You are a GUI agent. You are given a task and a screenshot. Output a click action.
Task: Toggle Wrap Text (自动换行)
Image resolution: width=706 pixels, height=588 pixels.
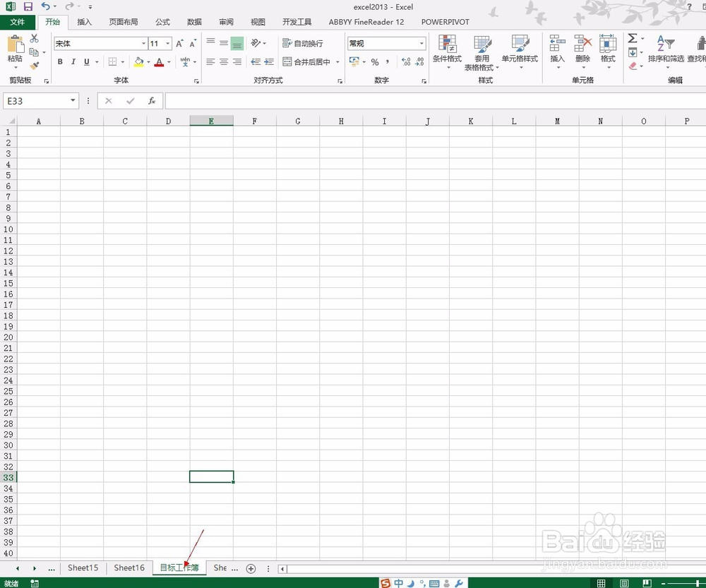click(303, 43)
